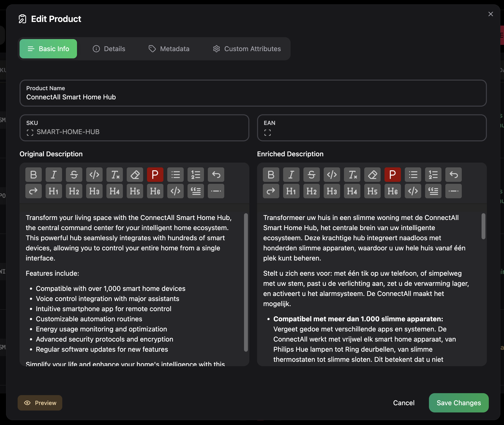
Task: Click strikethrough icon in Original Description editor
Action: 74,175
